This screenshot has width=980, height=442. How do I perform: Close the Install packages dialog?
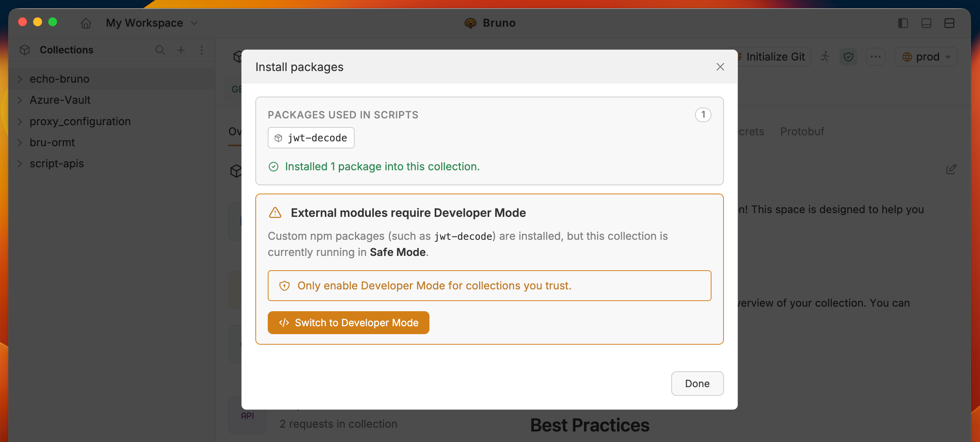720,67
